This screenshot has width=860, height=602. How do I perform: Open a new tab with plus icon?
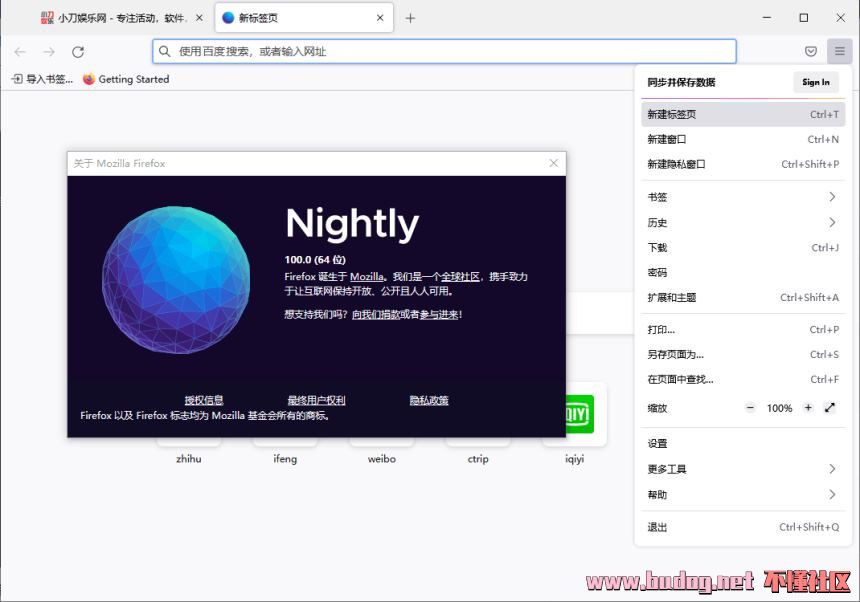coord(410,18)
